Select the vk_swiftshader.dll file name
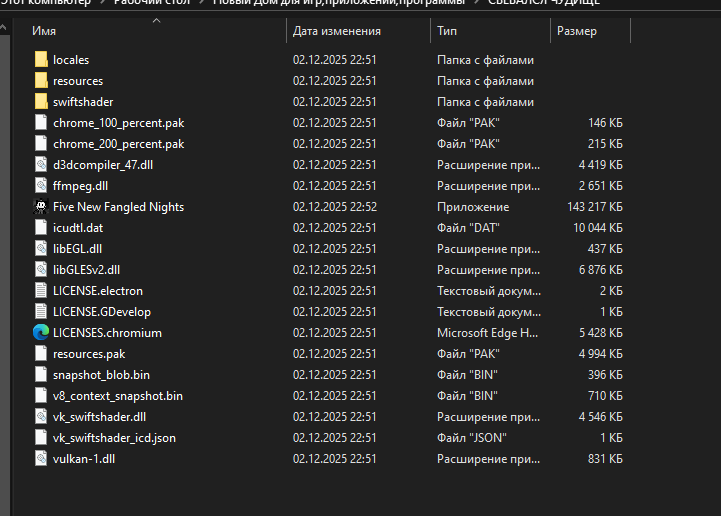Image resolution: width=721 pixels, height=516 pixels. click(99, 417)
